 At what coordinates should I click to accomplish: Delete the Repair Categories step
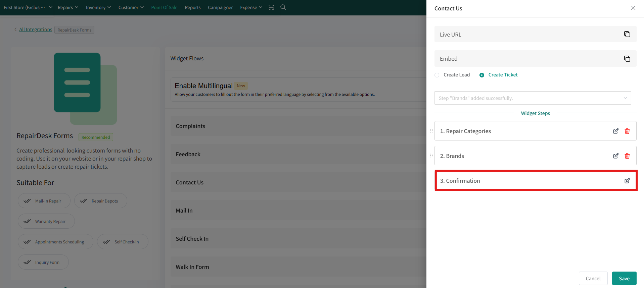tap(627, 131)
